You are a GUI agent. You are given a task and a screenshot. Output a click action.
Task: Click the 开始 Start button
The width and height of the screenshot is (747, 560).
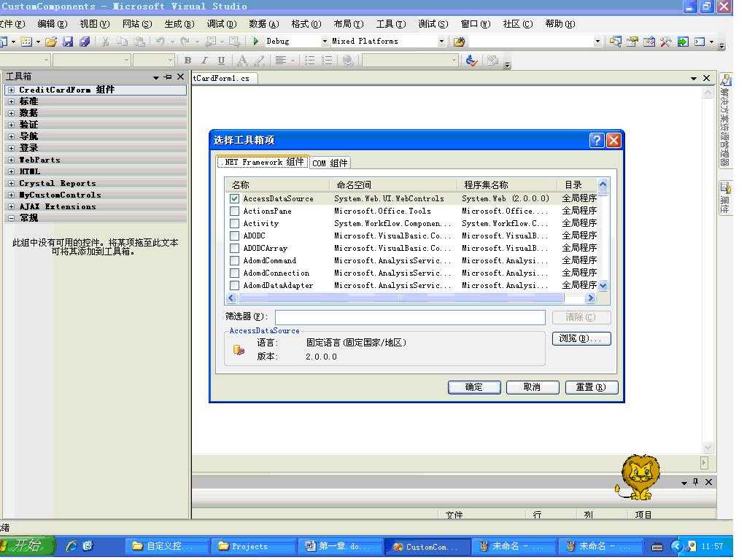click(x=28, y=545)
